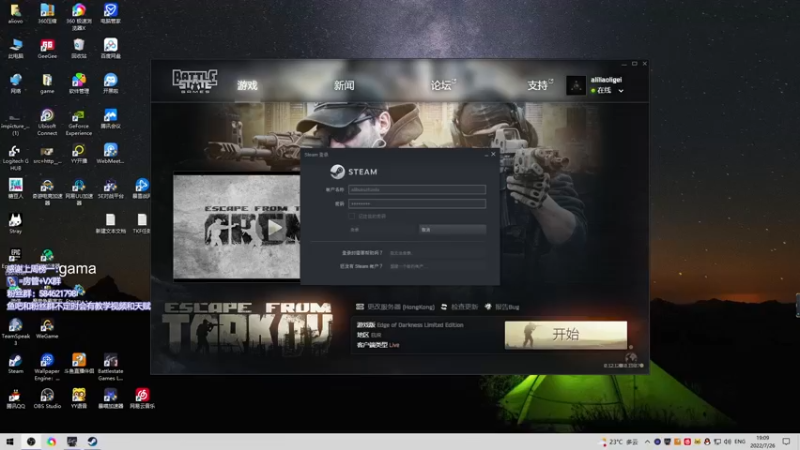Open the Recycle Bin desktop icon
Screen dimensions: 800x450
[79, 48]
